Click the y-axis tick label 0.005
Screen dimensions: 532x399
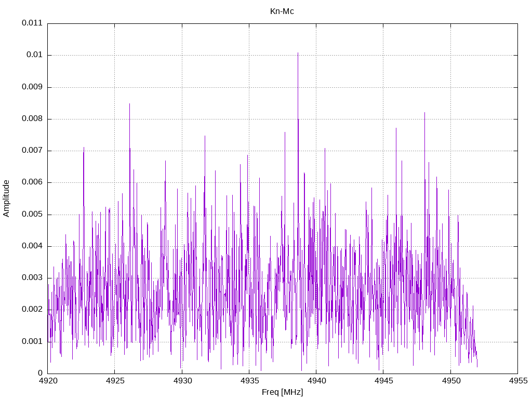[x=32, y=214]
